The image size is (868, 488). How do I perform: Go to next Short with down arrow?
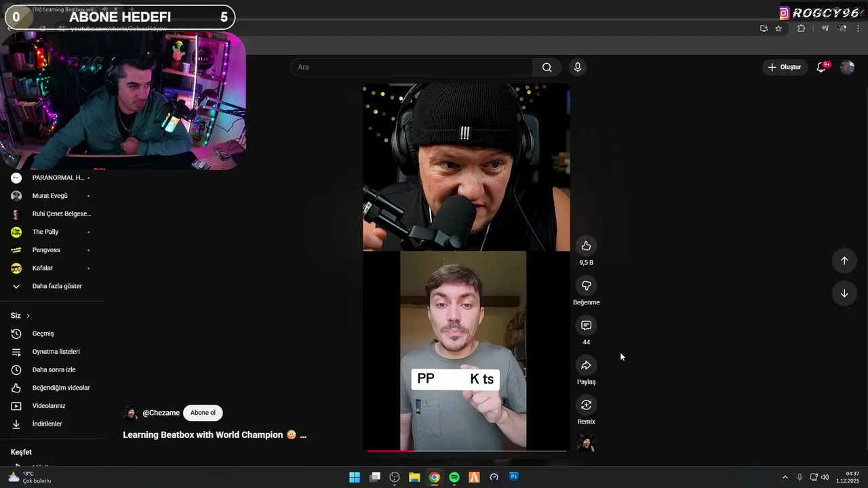coord(844,293)
